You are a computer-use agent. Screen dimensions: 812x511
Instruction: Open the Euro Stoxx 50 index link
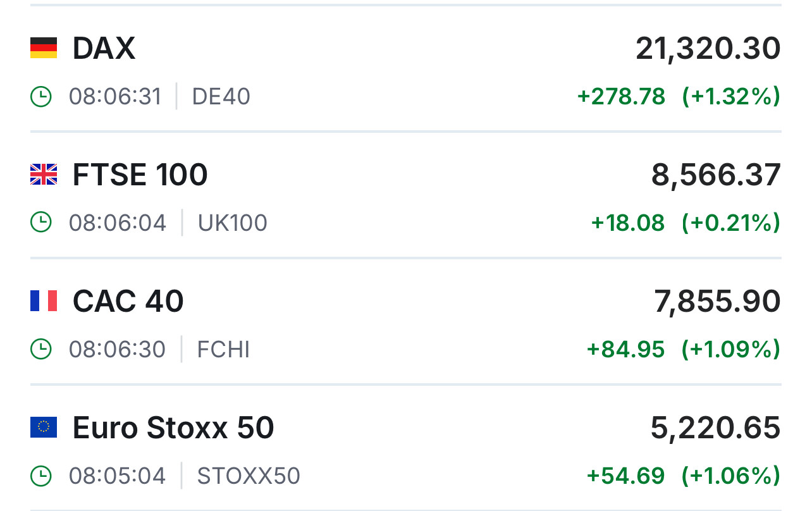173,428
